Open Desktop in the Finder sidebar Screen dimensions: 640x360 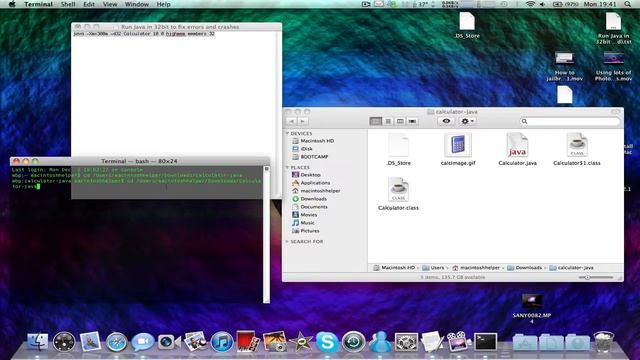coord(306,175)
